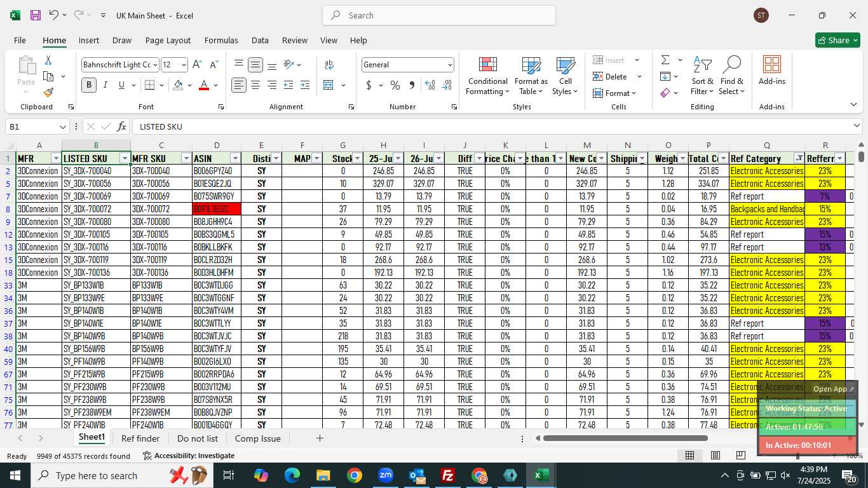This screenshot has height=488, width=868.
Task: Click the Cut scissors icon
Action: (x=48, y=60)
